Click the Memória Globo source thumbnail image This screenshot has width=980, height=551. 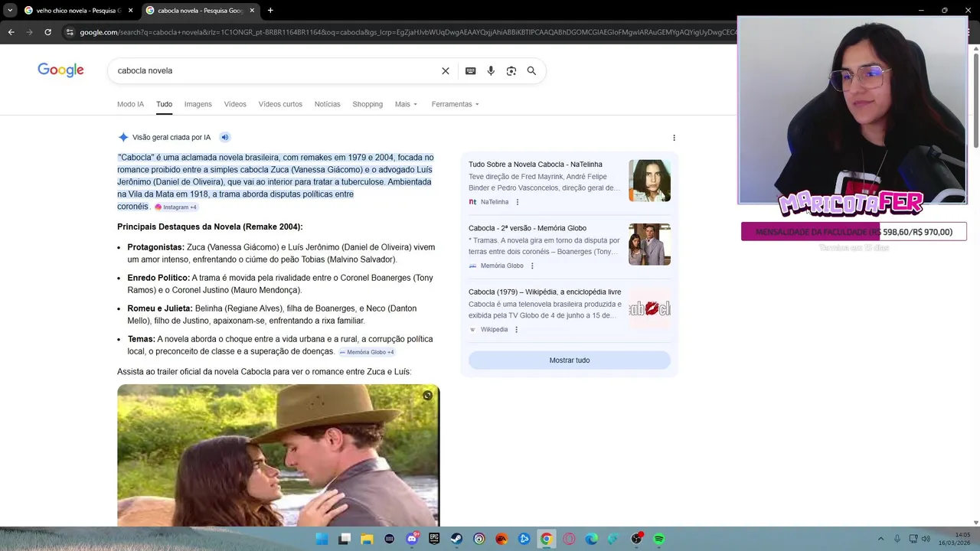[649, 244]
